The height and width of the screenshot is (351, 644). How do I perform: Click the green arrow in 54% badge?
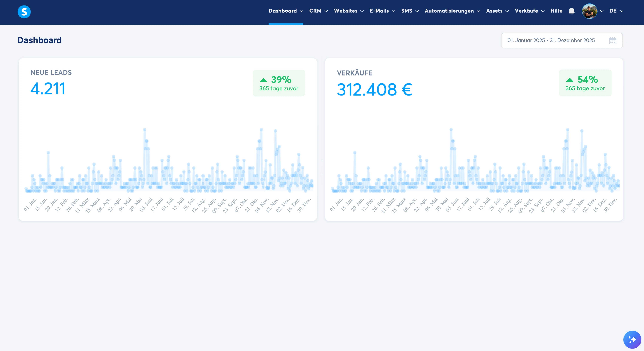tap(569, 80)
